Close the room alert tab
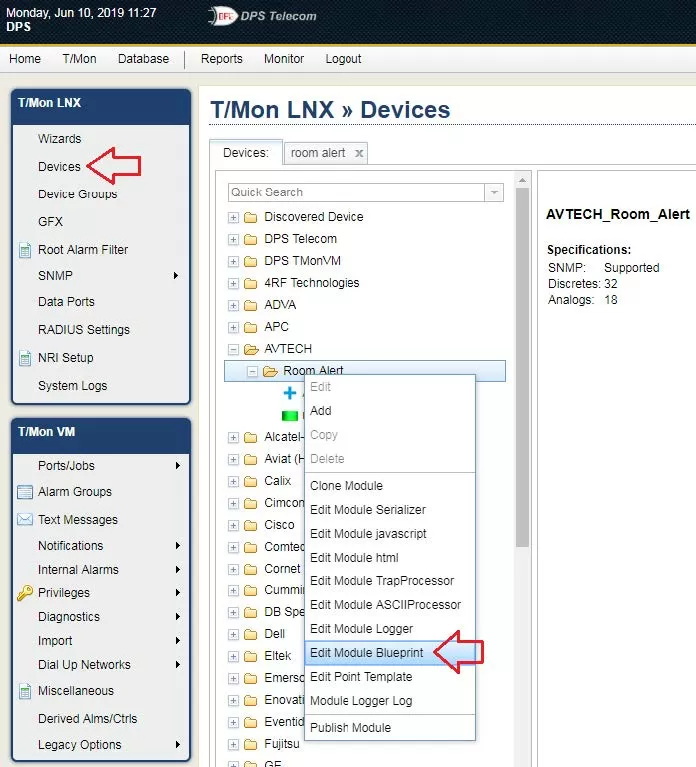This screenshot has width=696, height=767. tap(359, 153)
